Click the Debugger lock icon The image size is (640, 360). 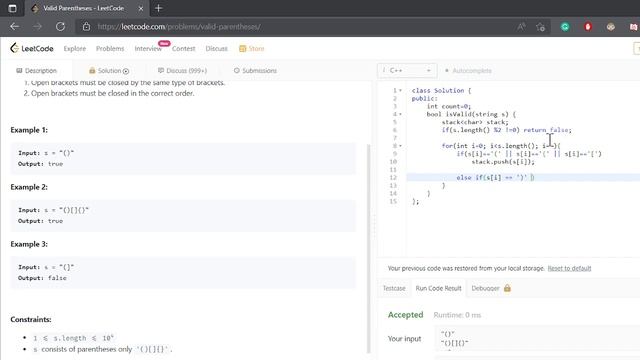[x=507, y=288]
